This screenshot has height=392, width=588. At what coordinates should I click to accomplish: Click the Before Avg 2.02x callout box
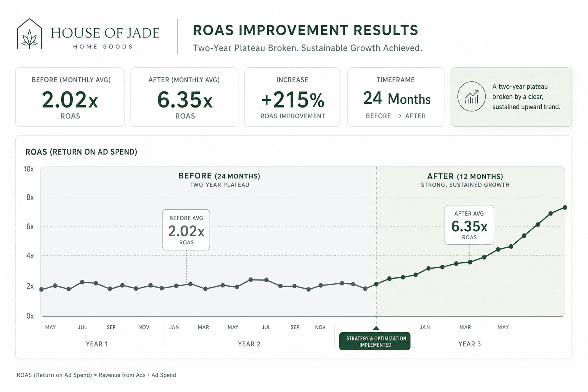tap(186, 230)
